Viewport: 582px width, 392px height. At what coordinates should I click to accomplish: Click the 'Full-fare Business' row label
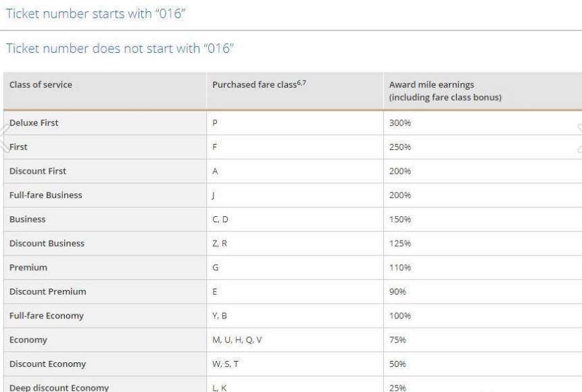point(45,195)
